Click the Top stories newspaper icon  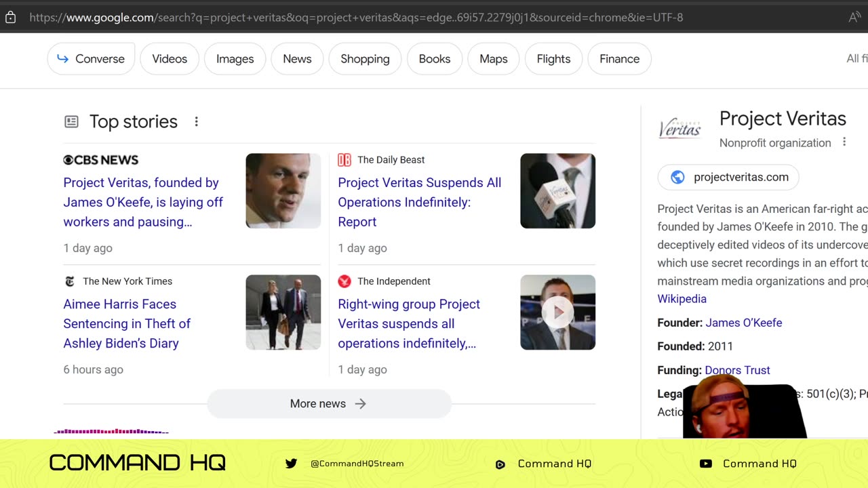pyautogui.click(x=71, y=122)
